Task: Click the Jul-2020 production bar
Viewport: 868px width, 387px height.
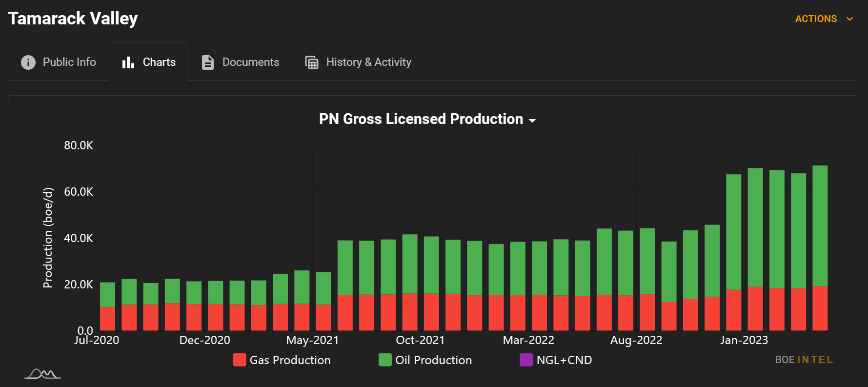Action: tap(107, 306)
